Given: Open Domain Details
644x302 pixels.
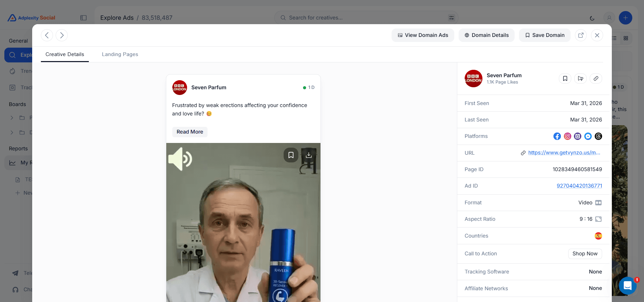Looking at the screenshot, I should coord(486,35).
